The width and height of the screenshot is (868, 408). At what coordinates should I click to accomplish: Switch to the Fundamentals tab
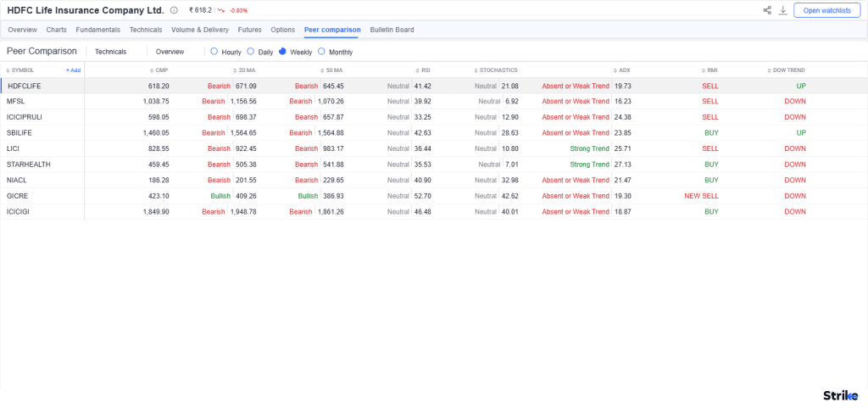[98, 30]
